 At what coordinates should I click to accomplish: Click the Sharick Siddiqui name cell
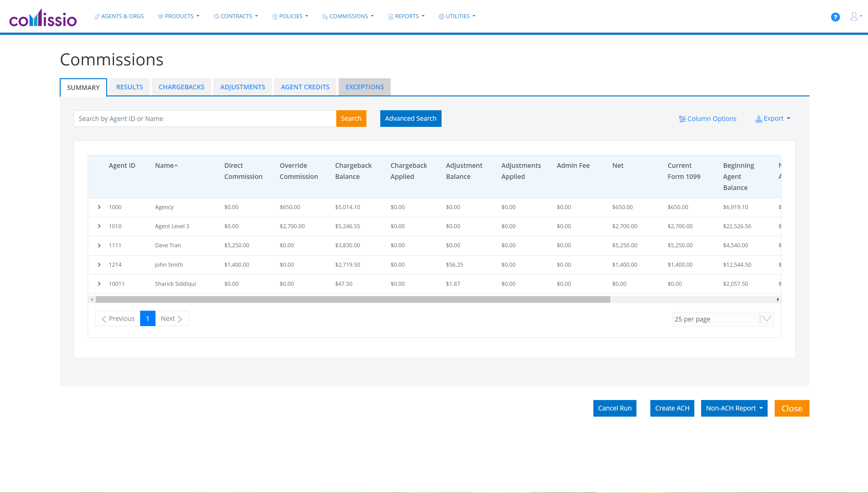(176, 283)
